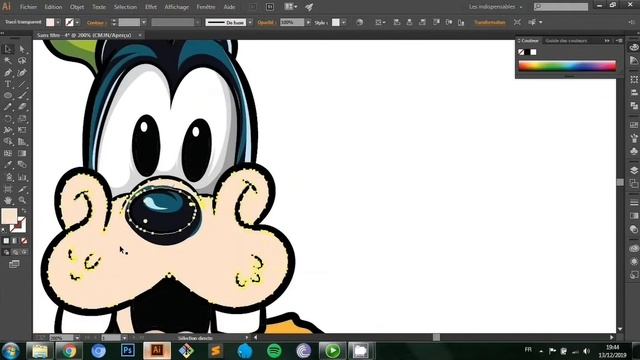Open the Layers panel icon in right dock
The width and height of the screenshot is (640, 360).
pyautogui.click(x=634, y=170)
